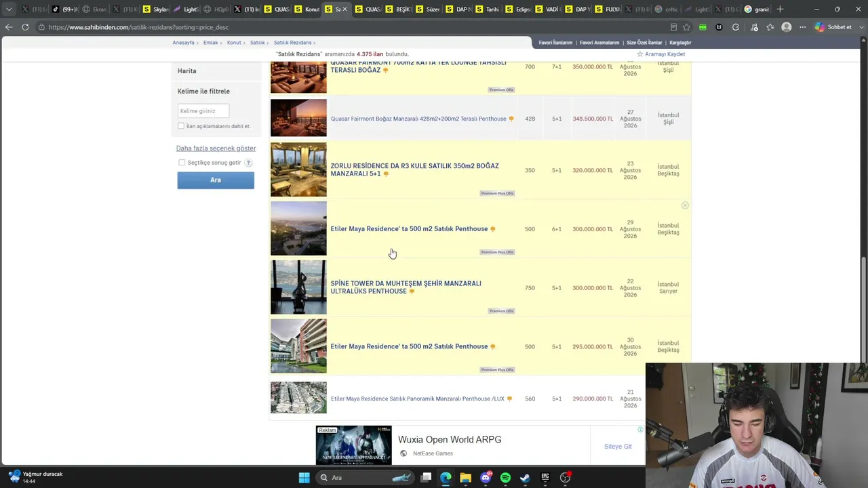The width and height of the screenshot is (868, 488).
Task: Go to Emlak in the breadcrumb
Action: [x=211, y=43]
